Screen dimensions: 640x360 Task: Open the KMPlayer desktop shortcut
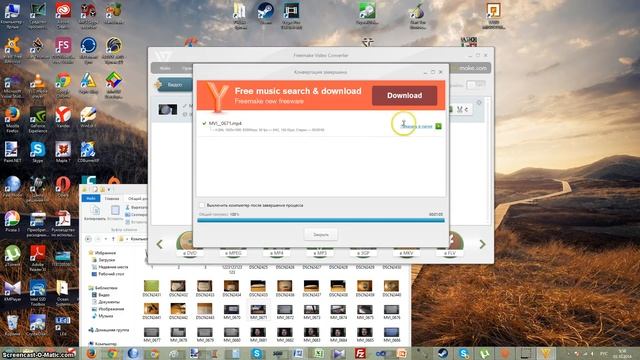click(x=12, y=291)
